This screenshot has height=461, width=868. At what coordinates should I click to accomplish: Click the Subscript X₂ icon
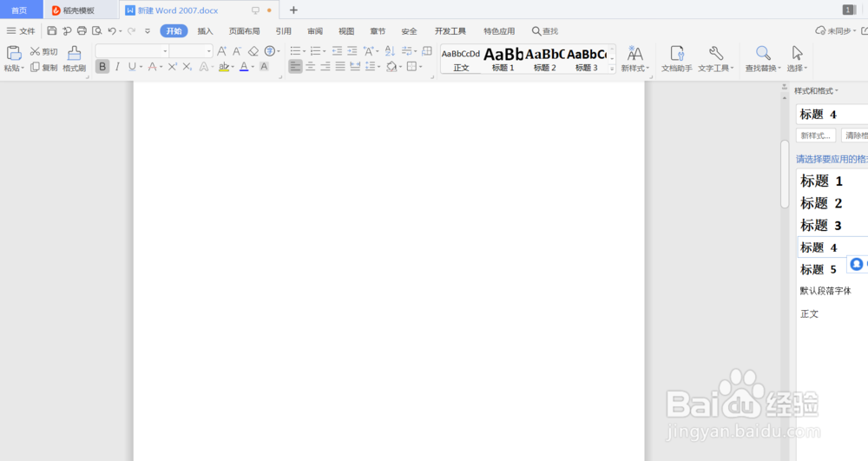(x=187, y=67)
